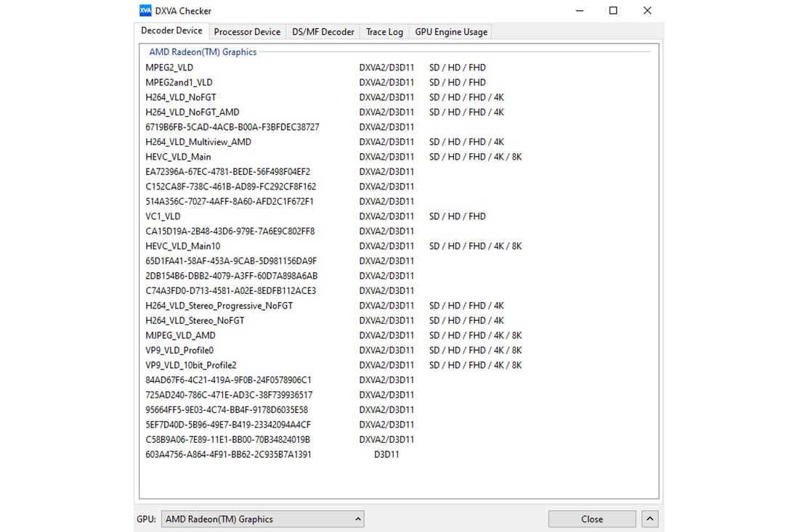Select GUID 84AD67F6-4C21-419A-9F0B-24F0578906C1
This screenshot has width=799, height=532.
click(228, 380)
